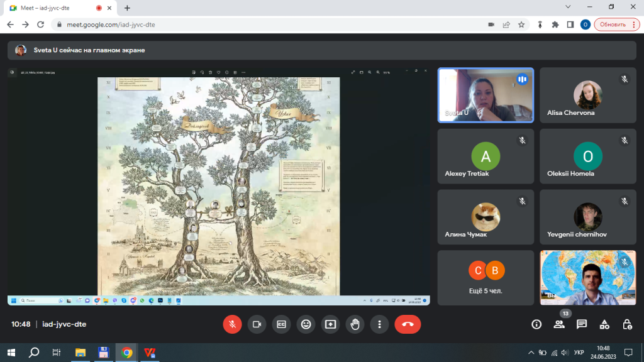Expand the 'Ещё 5 чел.' participants tile

[486, 277]
